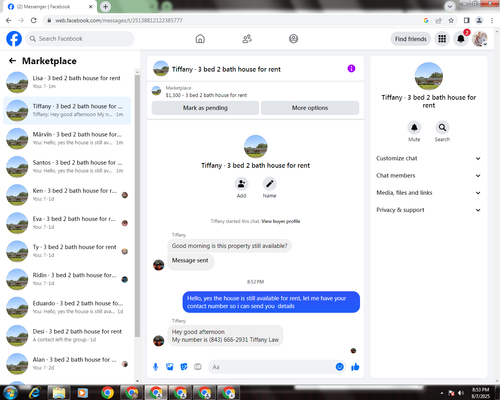Expand the Customize chat section
The image size is (500, 400).
click(428, 158)
